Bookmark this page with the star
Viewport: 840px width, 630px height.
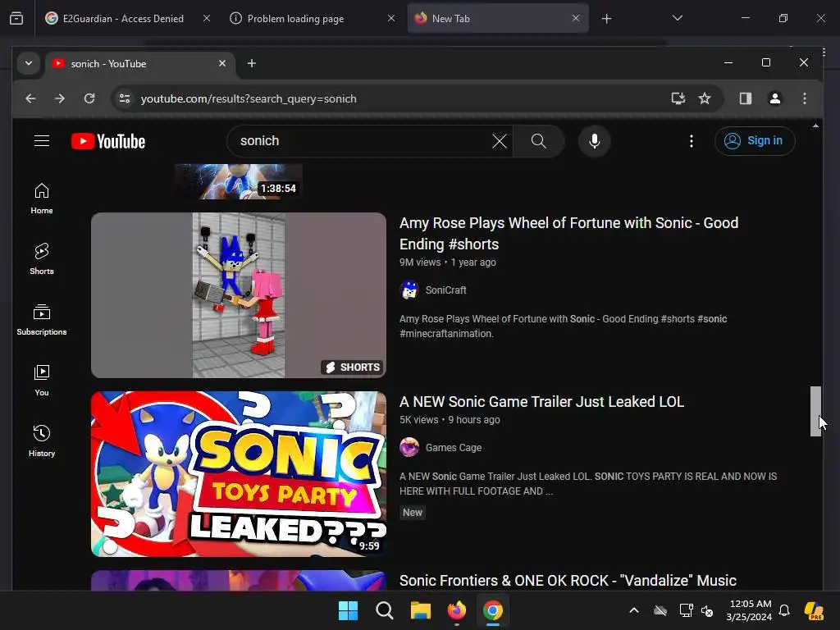tap(705, 98)
